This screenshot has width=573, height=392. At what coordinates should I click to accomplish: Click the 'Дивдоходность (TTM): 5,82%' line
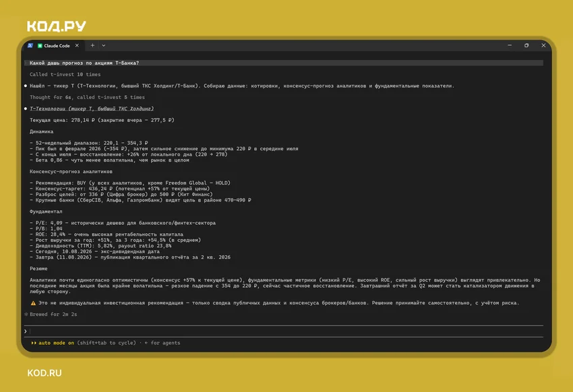[100, 246]
